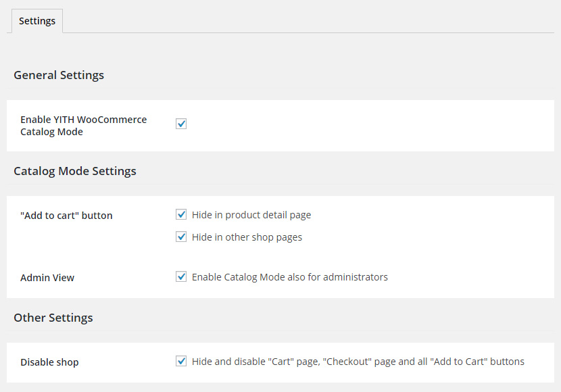561x392 pixels.
Task: Click the "Hide in product detail page" label text
Action: [x=251, y=215]
